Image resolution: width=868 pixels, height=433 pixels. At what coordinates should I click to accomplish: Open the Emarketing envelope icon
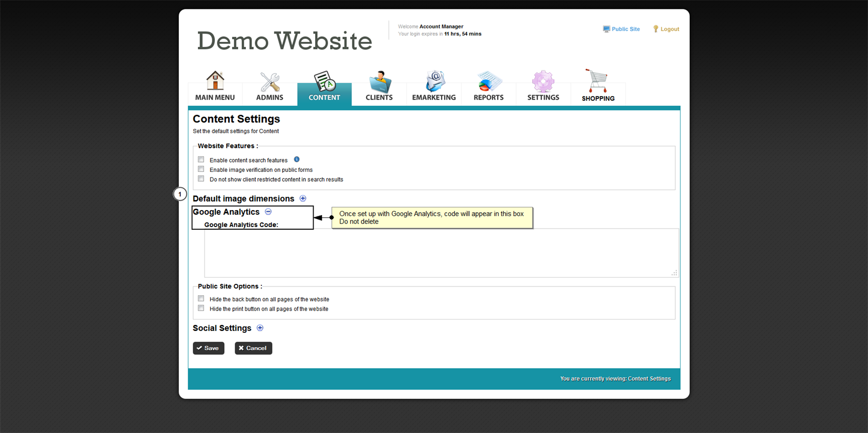[434, 82]
